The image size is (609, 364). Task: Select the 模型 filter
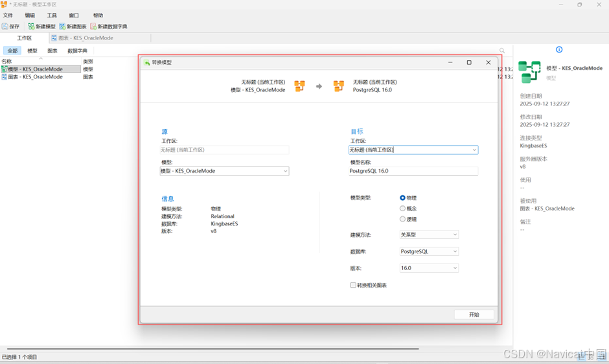pos(32,51)
